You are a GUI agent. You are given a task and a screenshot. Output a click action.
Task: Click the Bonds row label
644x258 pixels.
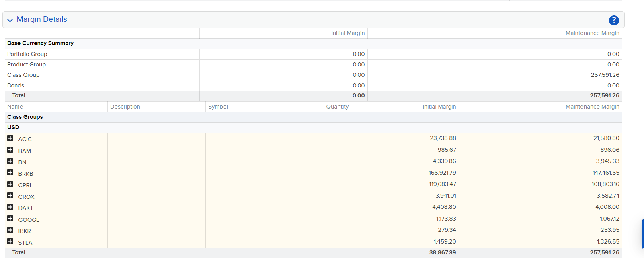[x=16, y=85]
